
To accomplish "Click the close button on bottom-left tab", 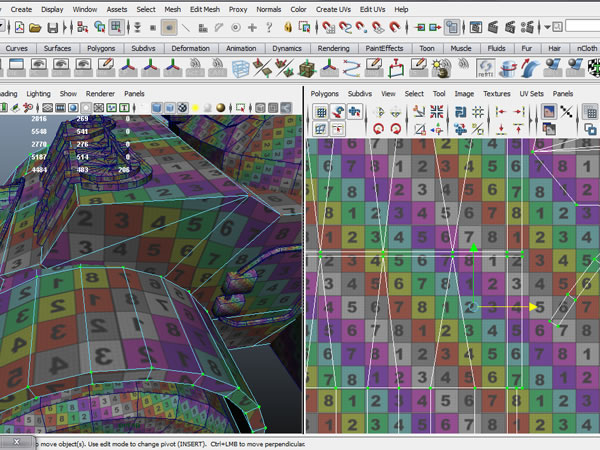I will pyautogui.click(x=16, y=442).
